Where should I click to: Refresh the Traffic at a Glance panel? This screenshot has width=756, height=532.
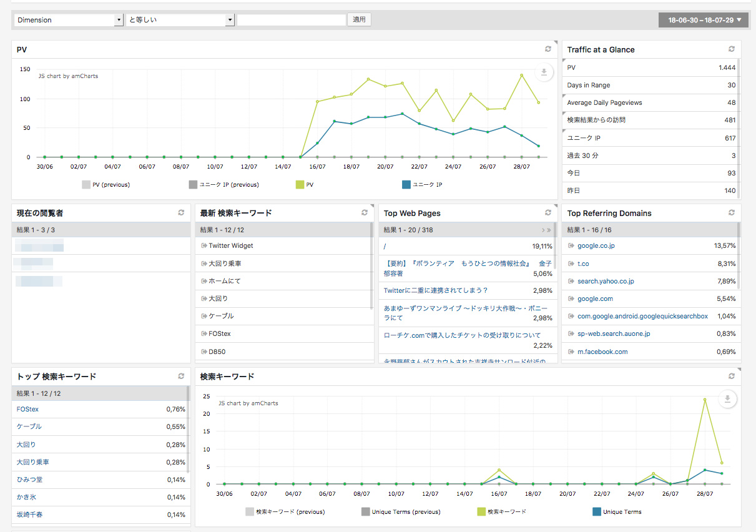pyautogui.click(x=732, y=49)
